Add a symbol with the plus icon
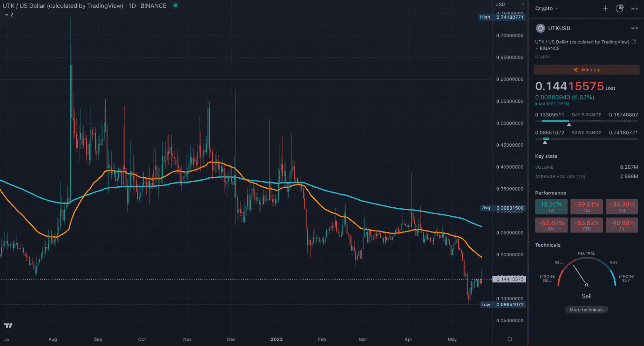 (x=605, y=8)
